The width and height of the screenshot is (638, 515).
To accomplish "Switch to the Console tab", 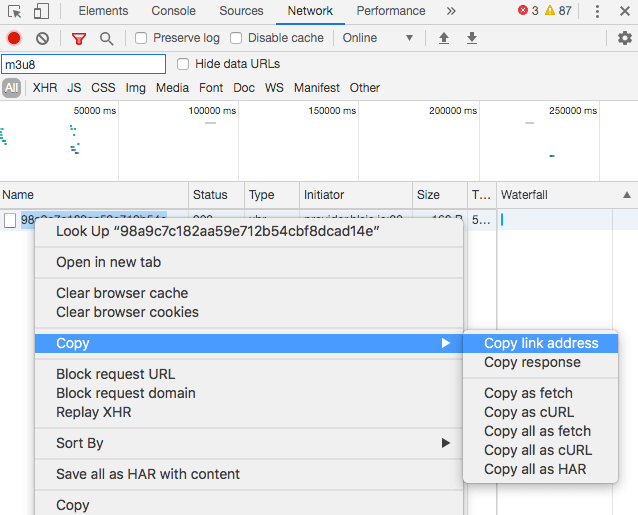I will coord(173,11).
